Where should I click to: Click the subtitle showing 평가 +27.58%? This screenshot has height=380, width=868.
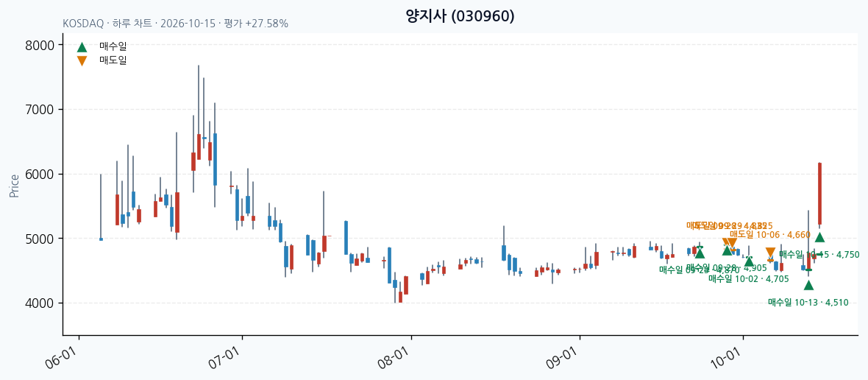tap(176, 24)
